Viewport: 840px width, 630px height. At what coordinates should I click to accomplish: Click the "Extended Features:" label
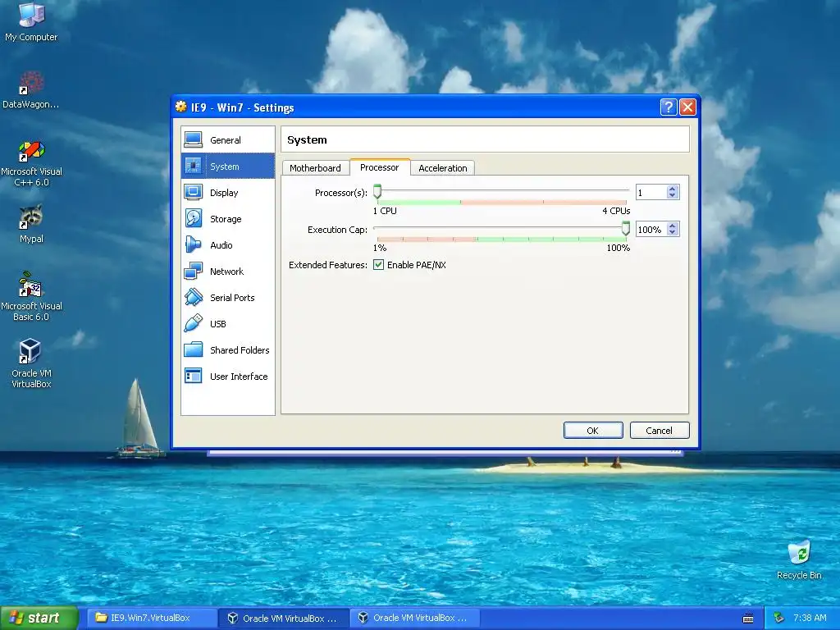[x=328, y=265]
